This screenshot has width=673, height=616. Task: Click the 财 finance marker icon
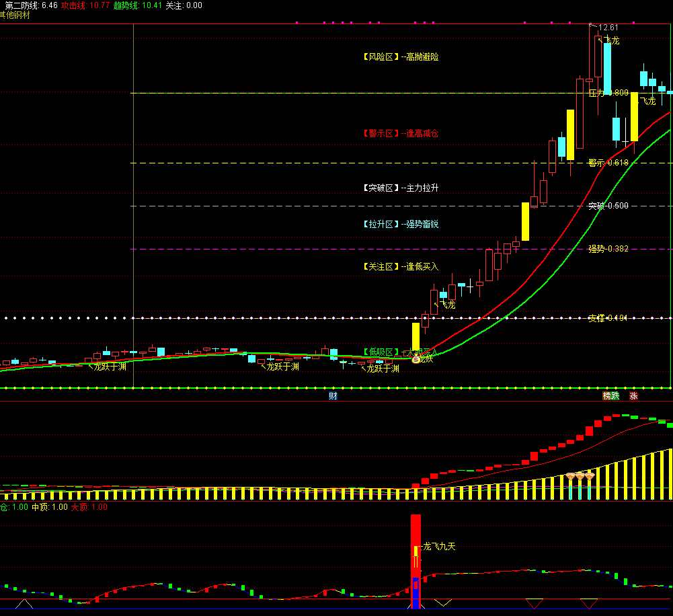pos(333,395)
